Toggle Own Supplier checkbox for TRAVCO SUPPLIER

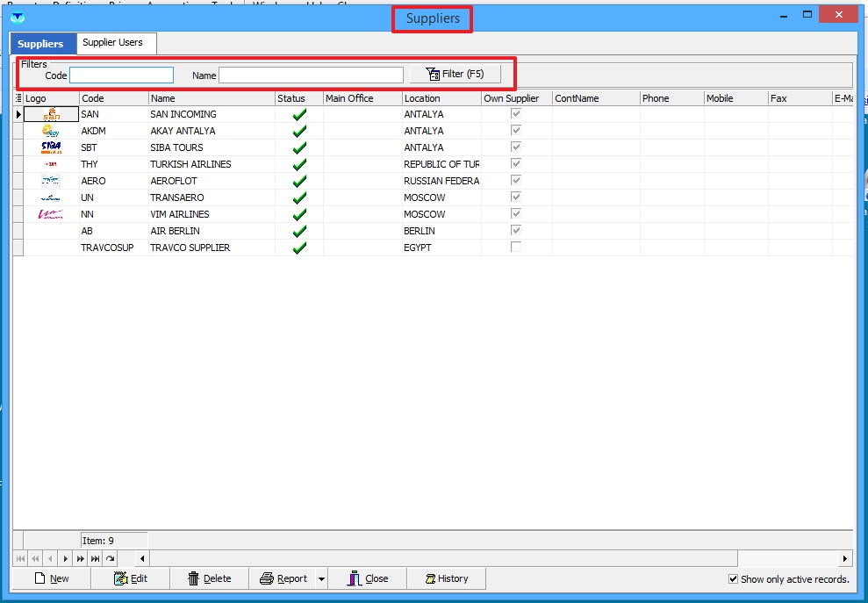tap(516, 248)
